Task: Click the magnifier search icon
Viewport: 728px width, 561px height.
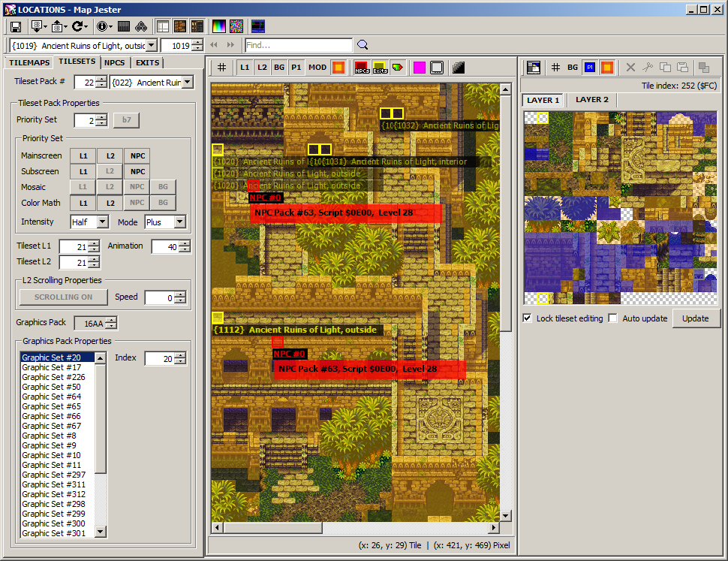Action: click(x=362, y=45)
